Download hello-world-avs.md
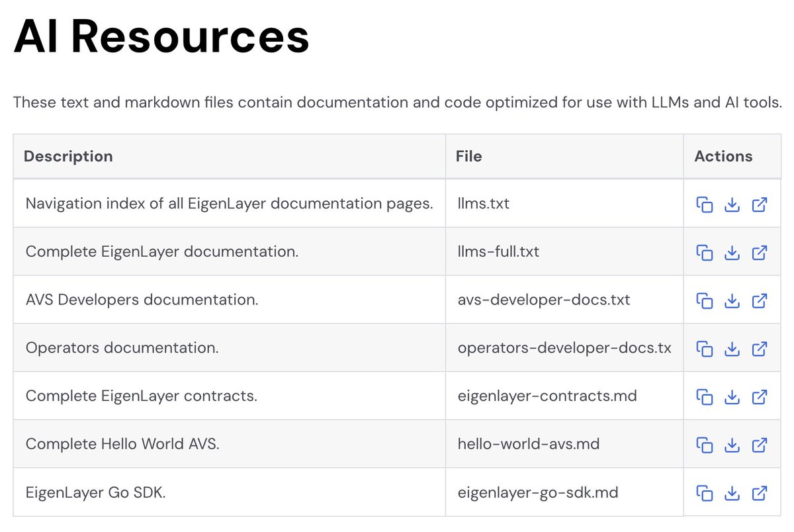This screenshot has height=532, width=794. coord(732,445)
